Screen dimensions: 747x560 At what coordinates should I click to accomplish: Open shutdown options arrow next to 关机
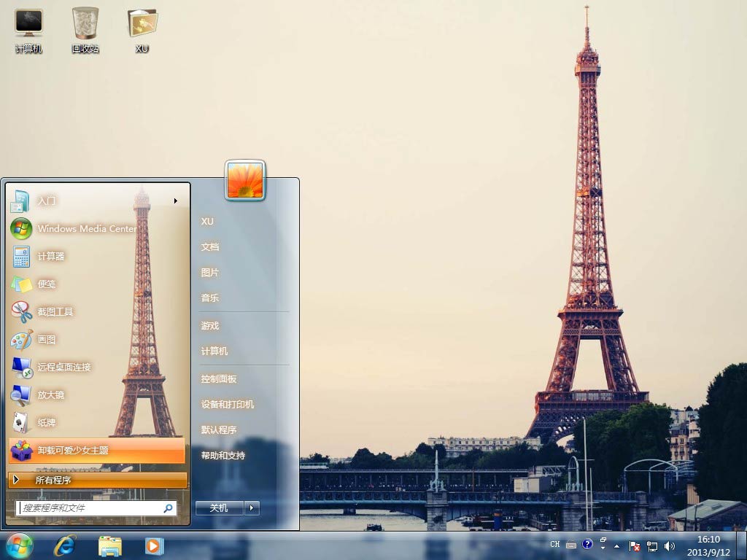(x=252, y=507)
